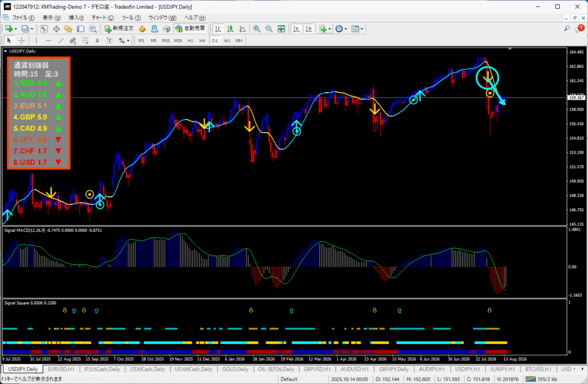Expand the Periods dropdown arrow
Screen dimensions: 588x384
coord(346,29)
